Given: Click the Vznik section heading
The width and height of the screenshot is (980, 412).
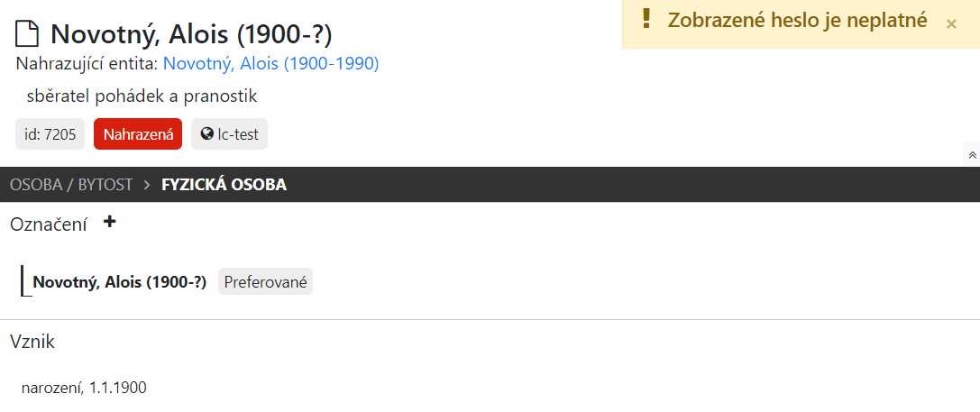Looking at the screenshot, I should pyautogui.click(x=32, y=342).
